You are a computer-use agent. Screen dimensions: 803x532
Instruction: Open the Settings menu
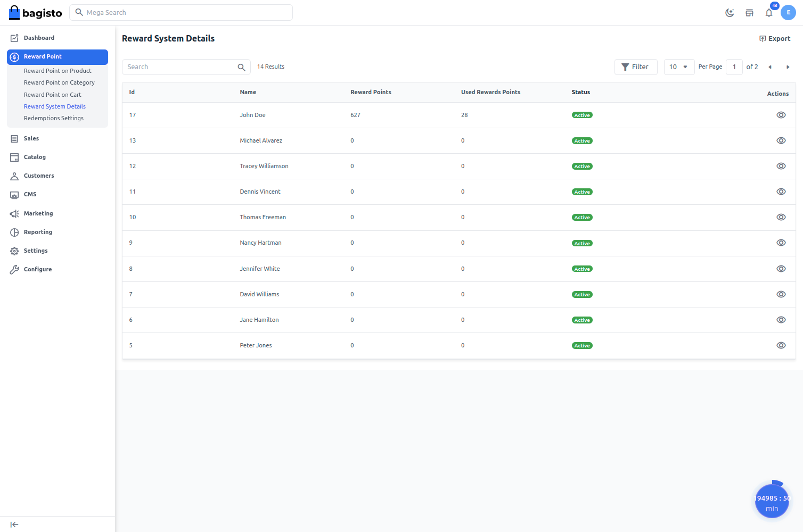pos(58,251)
